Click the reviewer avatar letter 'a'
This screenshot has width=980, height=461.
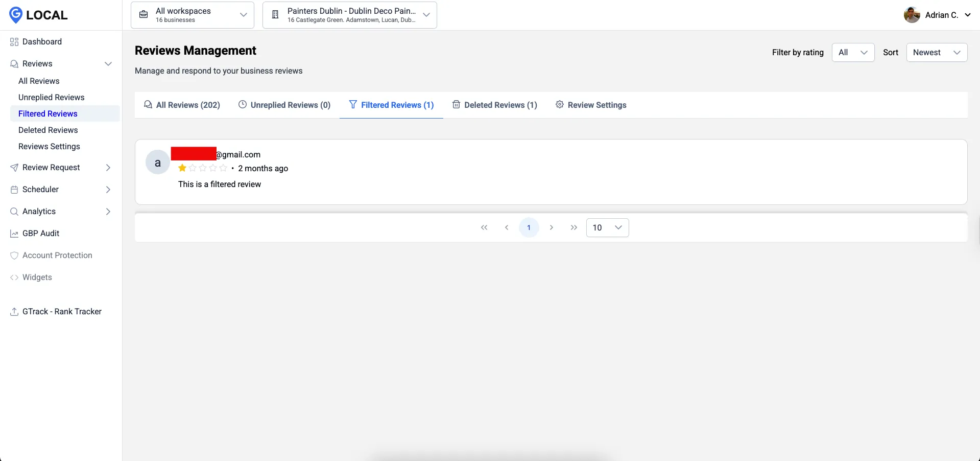tap(158, 163)
